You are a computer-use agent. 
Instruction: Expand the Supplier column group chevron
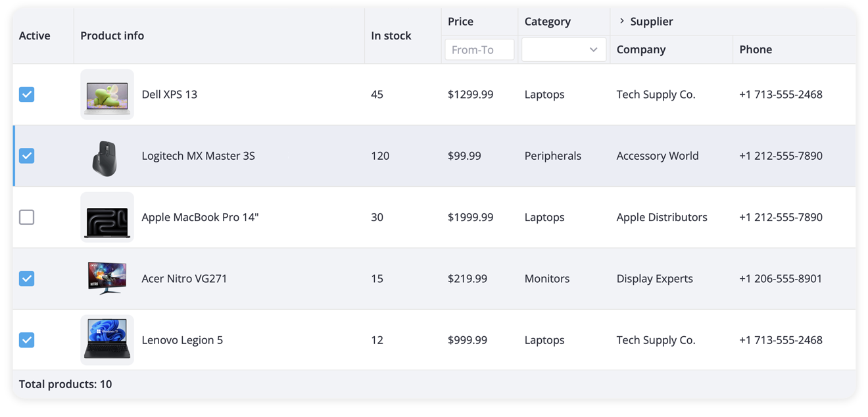coord(621,22)
